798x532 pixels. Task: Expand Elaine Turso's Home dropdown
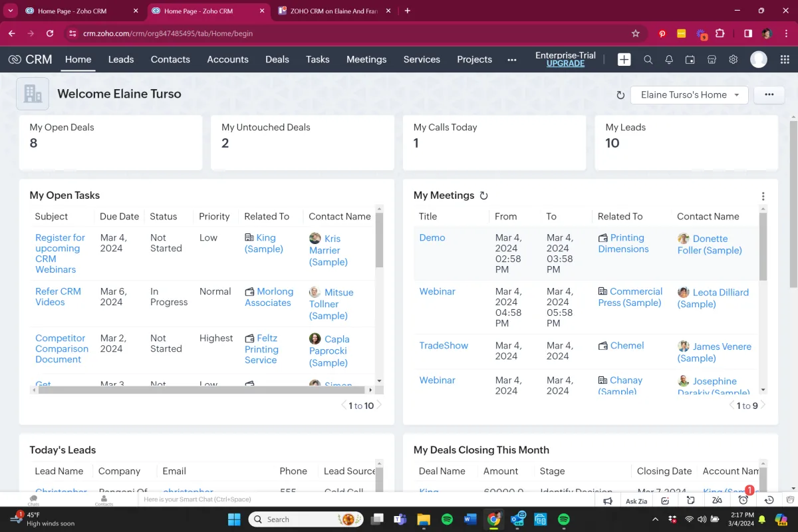(x=689, y=94)
